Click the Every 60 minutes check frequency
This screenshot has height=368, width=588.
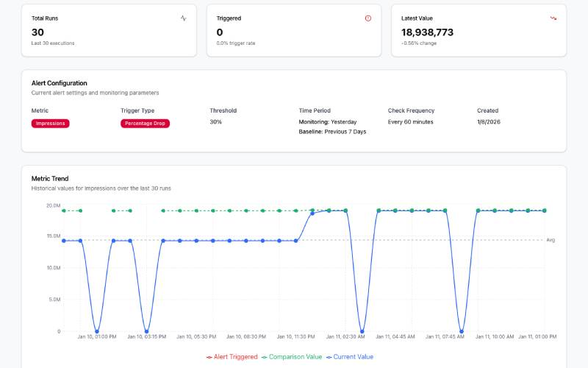(x=411, y=121)
